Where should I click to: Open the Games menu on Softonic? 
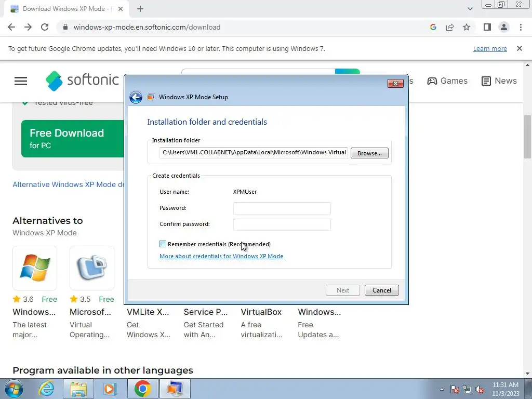447,81
